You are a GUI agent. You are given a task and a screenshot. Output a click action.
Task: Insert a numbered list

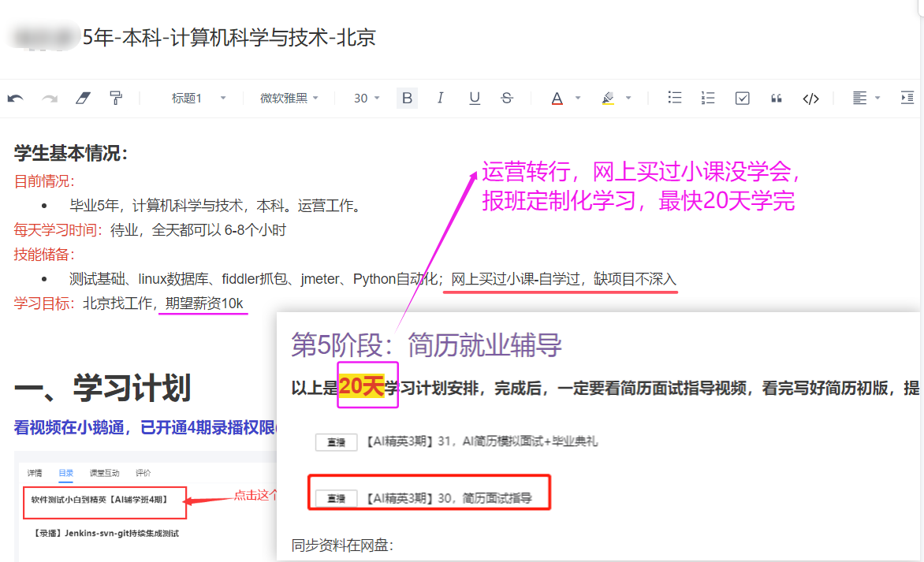point(708,99)
